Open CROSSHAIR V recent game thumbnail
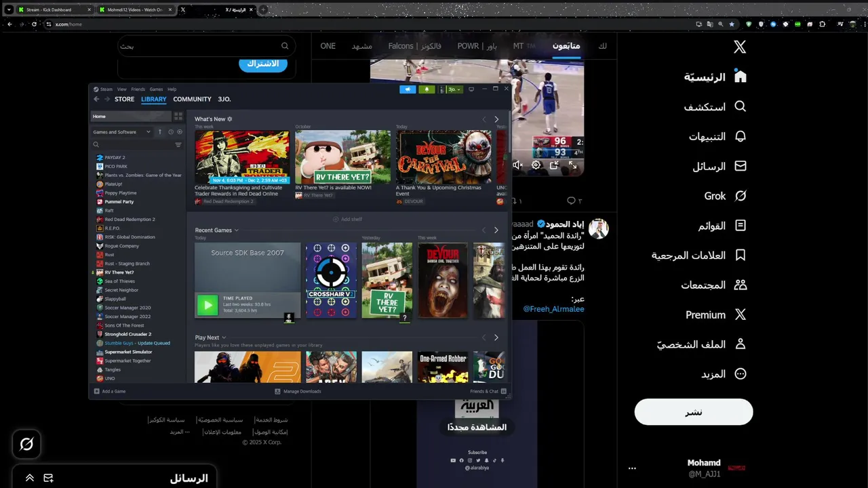This screenshot has height=488, width=868. click(331, 281)
